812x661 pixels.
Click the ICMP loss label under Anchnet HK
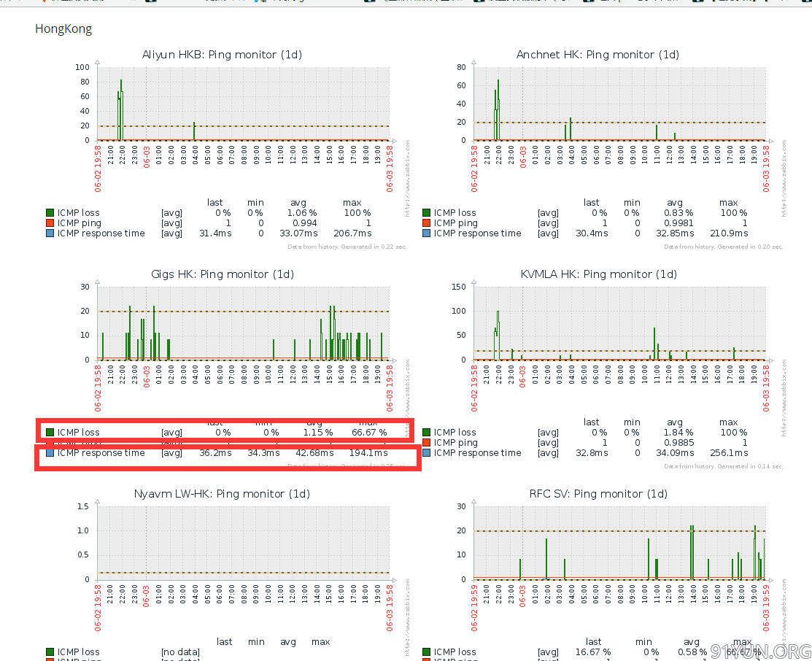tap(455, 213)
